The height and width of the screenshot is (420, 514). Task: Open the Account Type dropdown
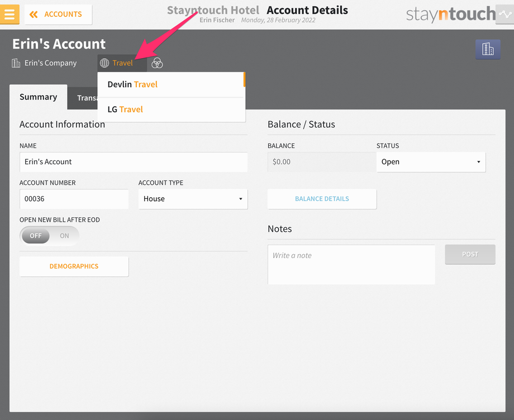pyautogui.click(x=193, y=199)
